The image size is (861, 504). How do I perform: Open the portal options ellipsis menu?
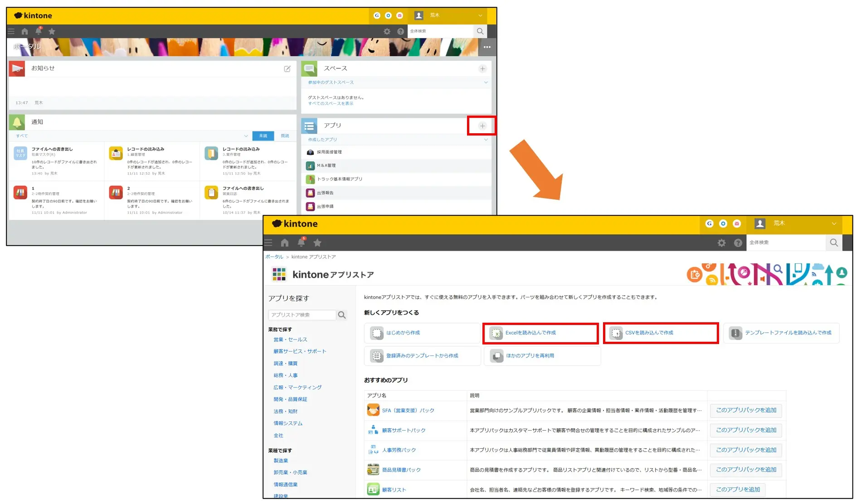487,47
